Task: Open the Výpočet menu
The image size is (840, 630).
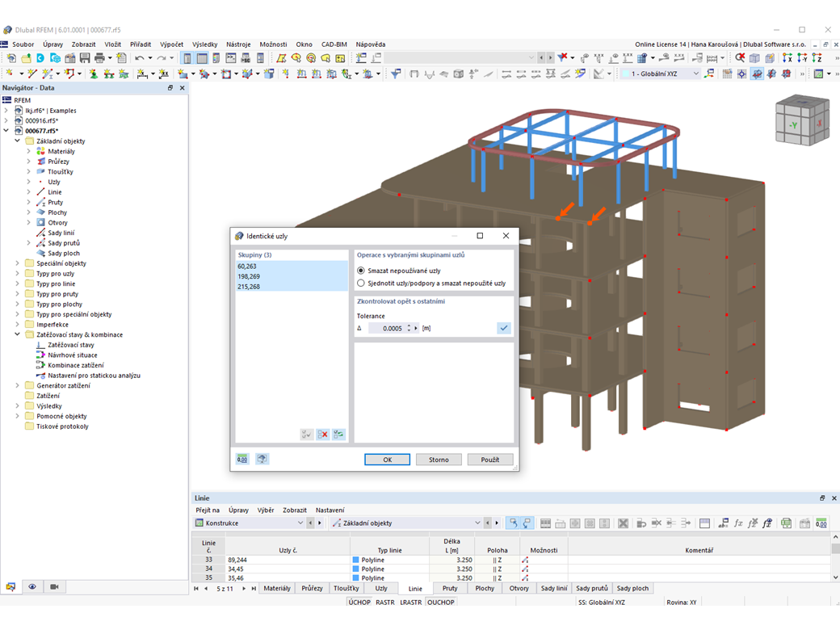Action: pos(171,44)
